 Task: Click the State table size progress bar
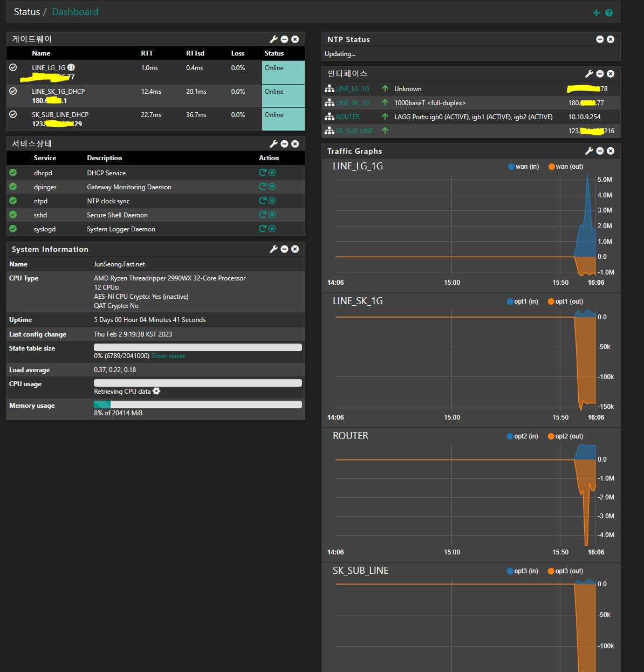click(x=198, y=347)
